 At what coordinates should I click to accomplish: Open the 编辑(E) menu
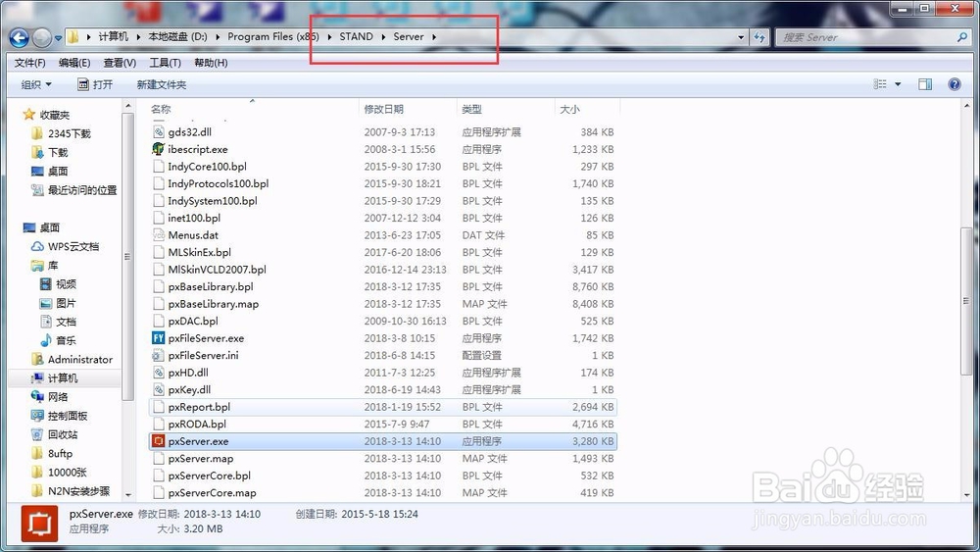click(x=74, y=63)
